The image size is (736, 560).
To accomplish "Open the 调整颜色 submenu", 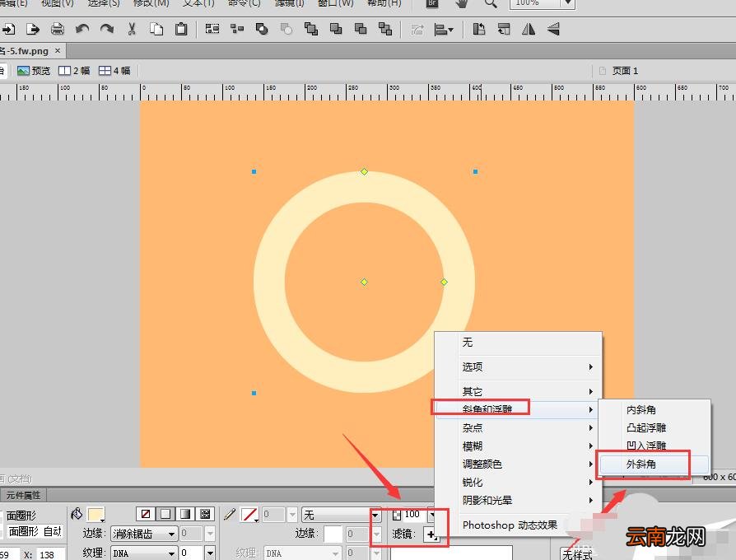I will (519, 464).
